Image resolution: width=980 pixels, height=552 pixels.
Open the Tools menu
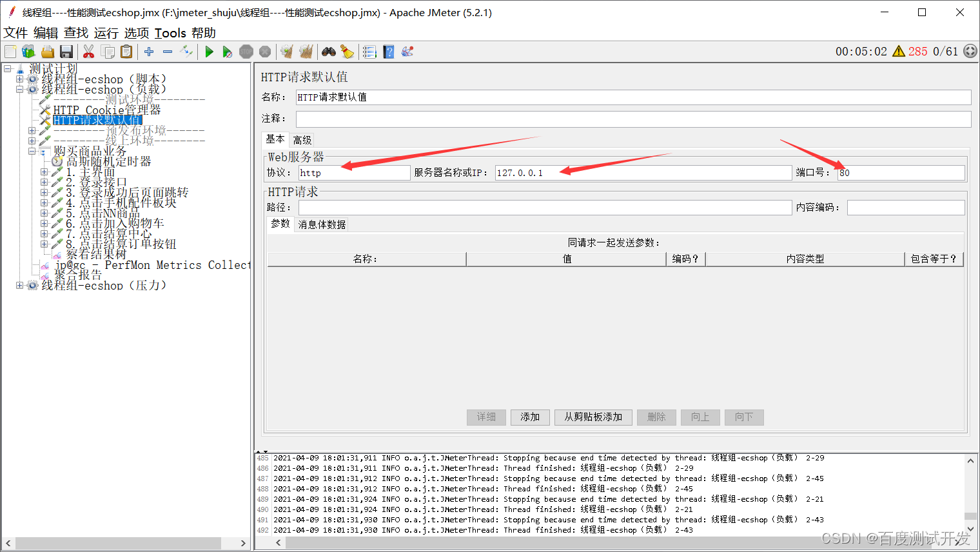[x=170, y=33]
